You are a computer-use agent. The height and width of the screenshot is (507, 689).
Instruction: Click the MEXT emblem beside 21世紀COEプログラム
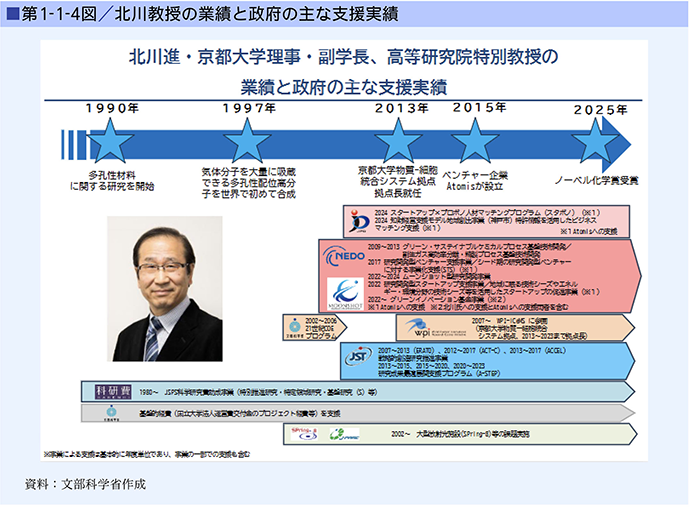click(295, 327)
